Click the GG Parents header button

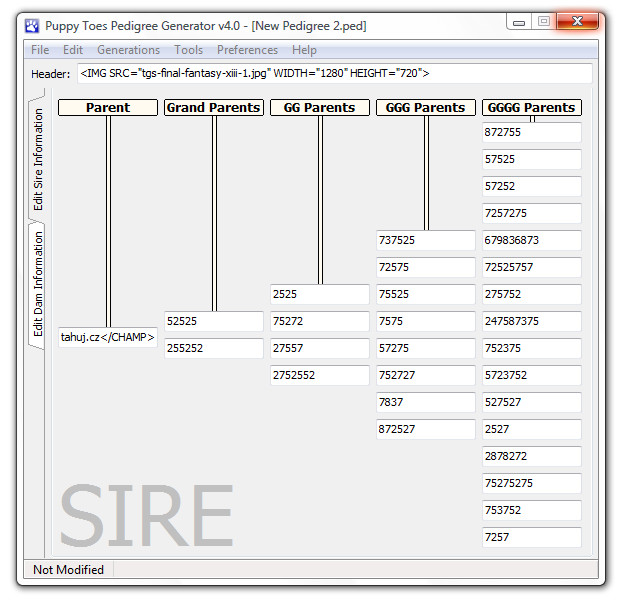point(320,108)
